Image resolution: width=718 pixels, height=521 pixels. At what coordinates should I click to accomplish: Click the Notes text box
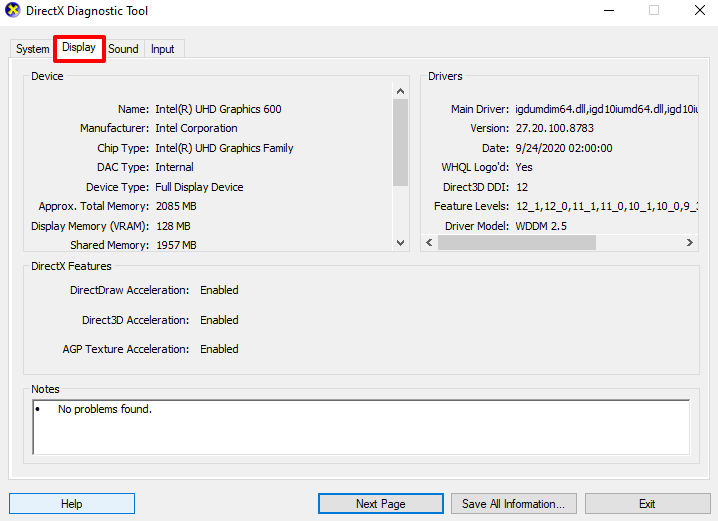tap(361, 427)
